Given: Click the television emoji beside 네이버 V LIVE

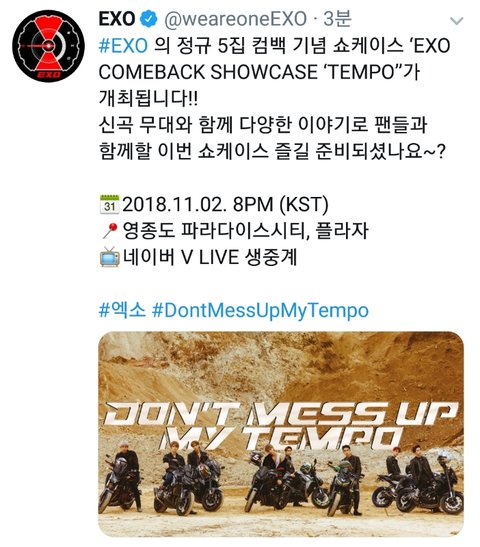Looking at the screenshot, I should point(110,257).
